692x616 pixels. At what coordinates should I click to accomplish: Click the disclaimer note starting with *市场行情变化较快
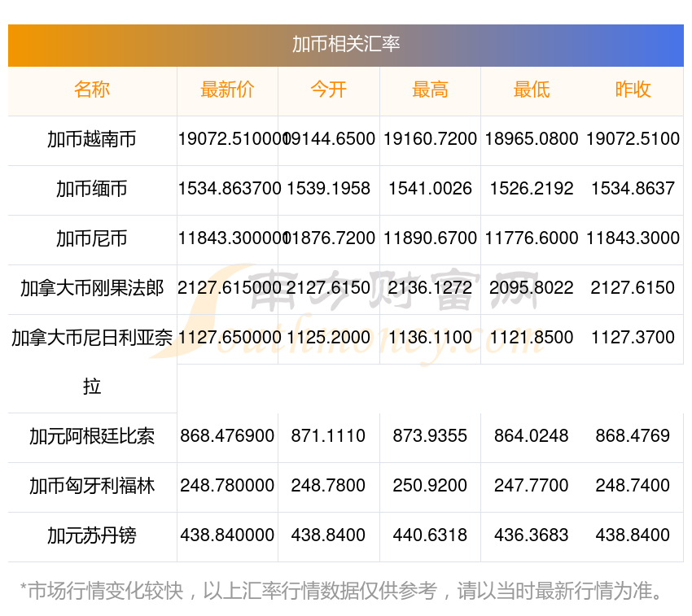340,591
